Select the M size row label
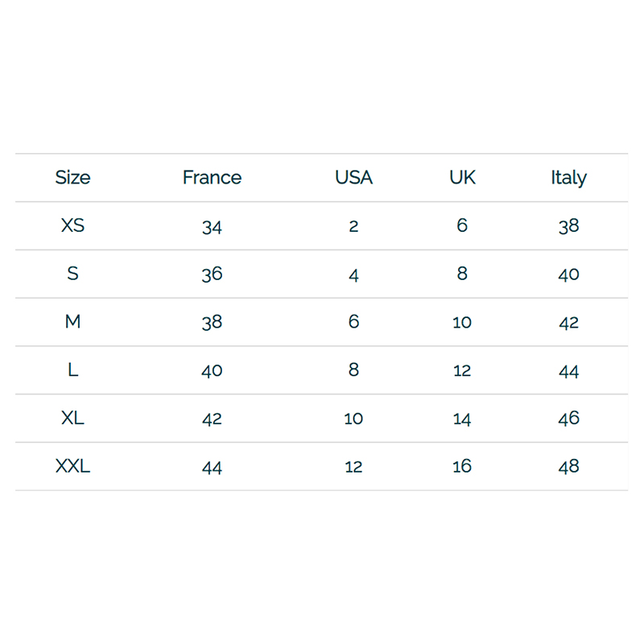Screen dimensions: 644x644 click(x=72, y=321)
